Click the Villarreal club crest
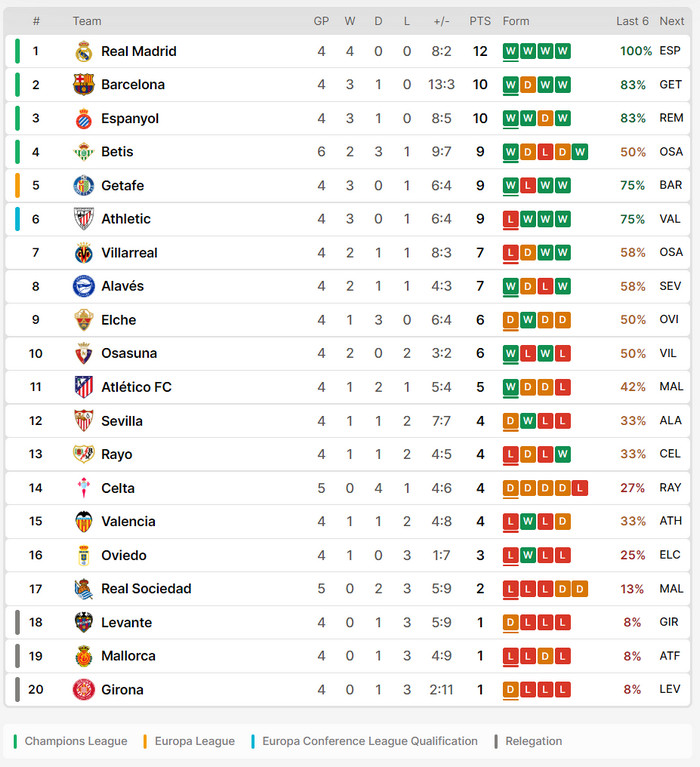 (84, 253)
